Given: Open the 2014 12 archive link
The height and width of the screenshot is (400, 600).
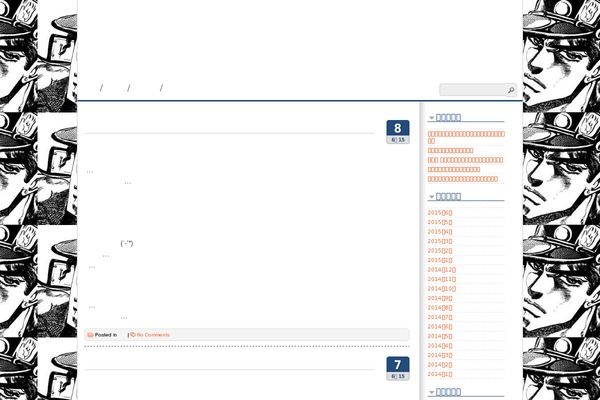Looking at the screenshot, I should point(442,270).
